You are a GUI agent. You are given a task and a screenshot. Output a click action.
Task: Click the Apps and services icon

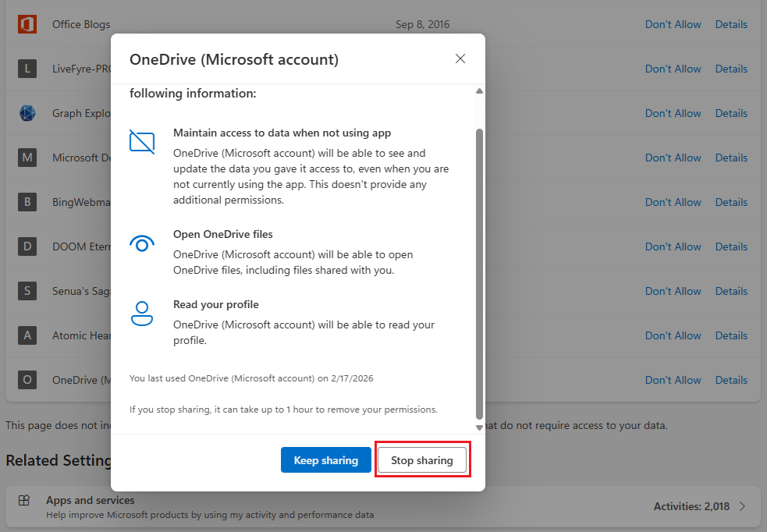(x=24, y=501)
